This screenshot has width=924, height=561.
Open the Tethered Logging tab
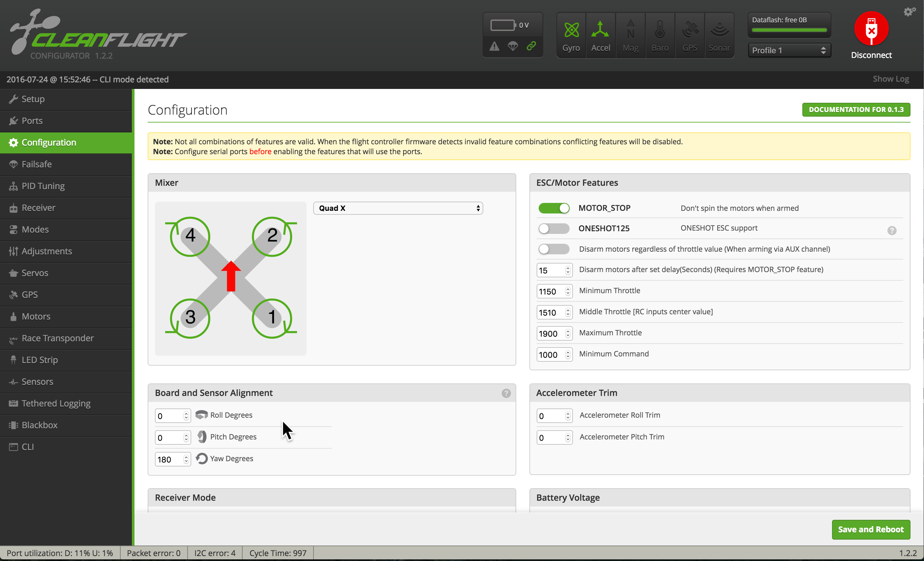click(x=66, y=403)
